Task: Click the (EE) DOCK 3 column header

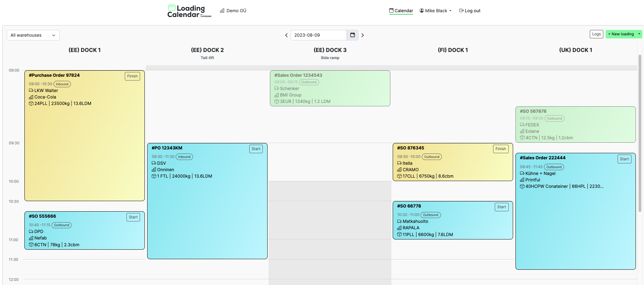Action: (330, 50)
